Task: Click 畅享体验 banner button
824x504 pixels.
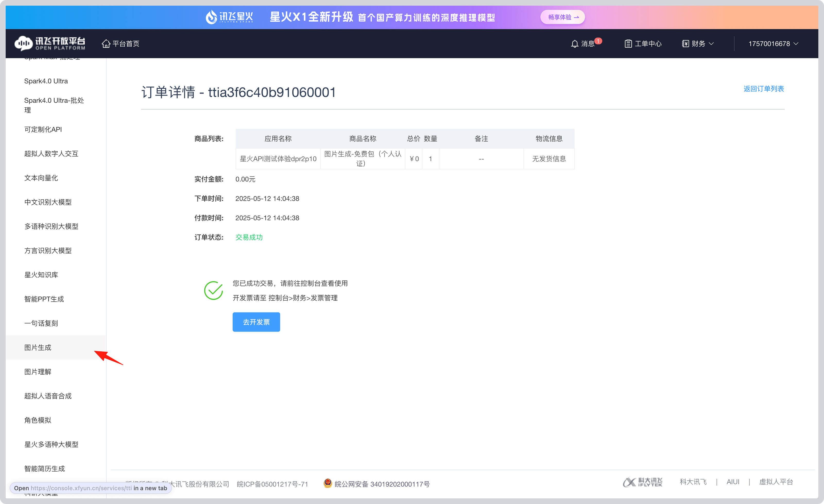Action: tap(562, 17)
